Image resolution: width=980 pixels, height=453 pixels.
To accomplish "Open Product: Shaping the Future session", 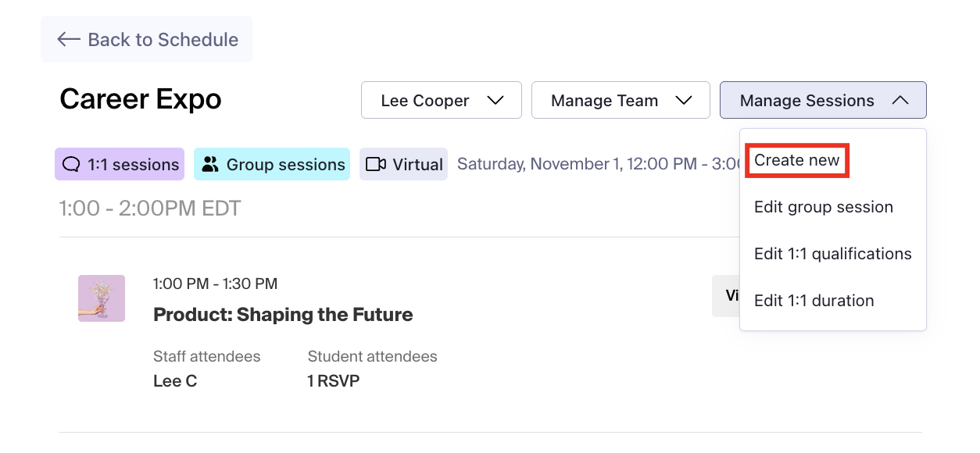I will (283, 315).
